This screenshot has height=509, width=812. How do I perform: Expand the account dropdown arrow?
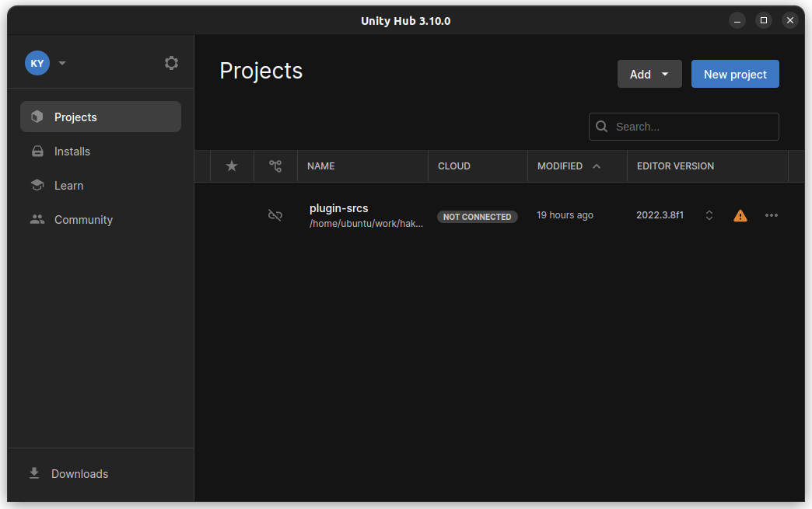point(62,63)
